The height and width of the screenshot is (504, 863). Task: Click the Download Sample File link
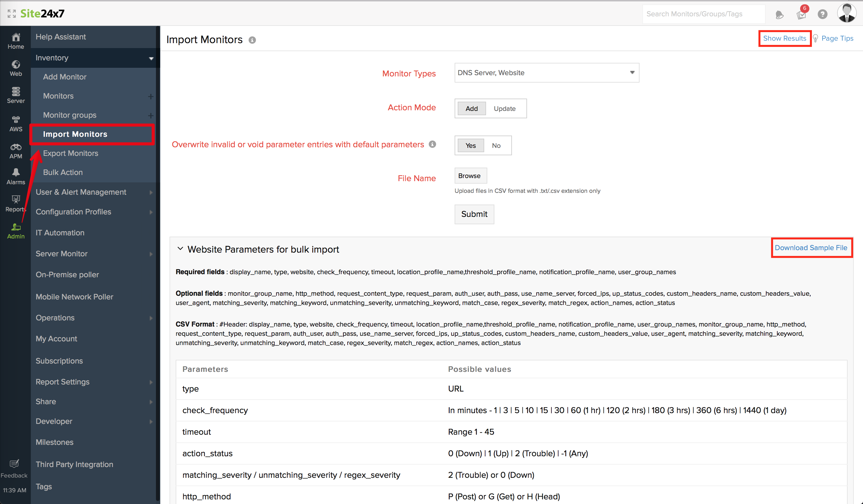[811, 248]
